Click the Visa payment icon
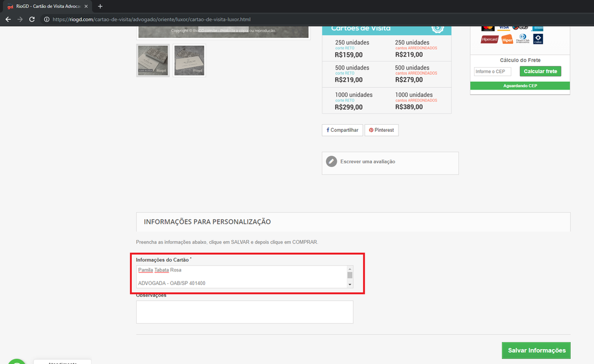 click(504, 28)
